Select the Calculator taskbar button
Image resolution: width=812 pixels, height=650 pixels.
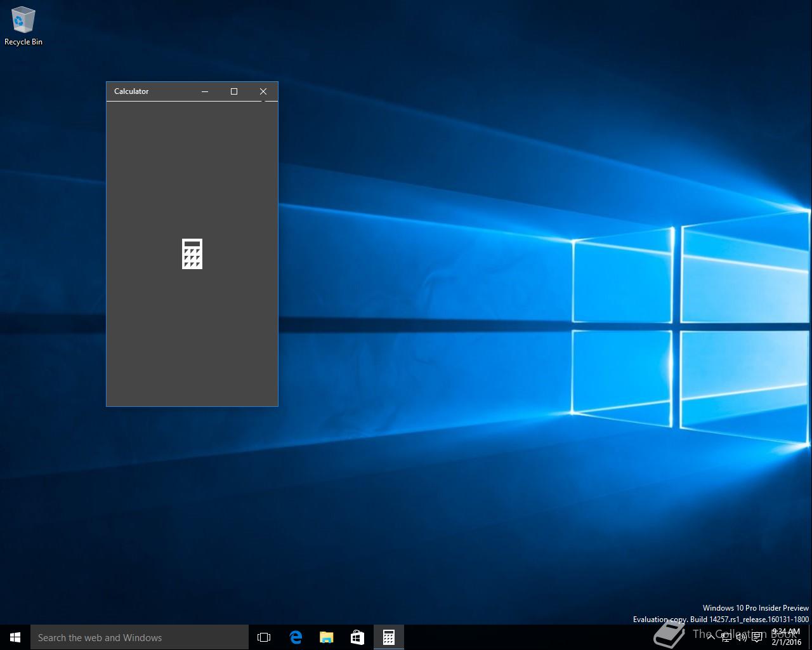[x=388, y=637]
